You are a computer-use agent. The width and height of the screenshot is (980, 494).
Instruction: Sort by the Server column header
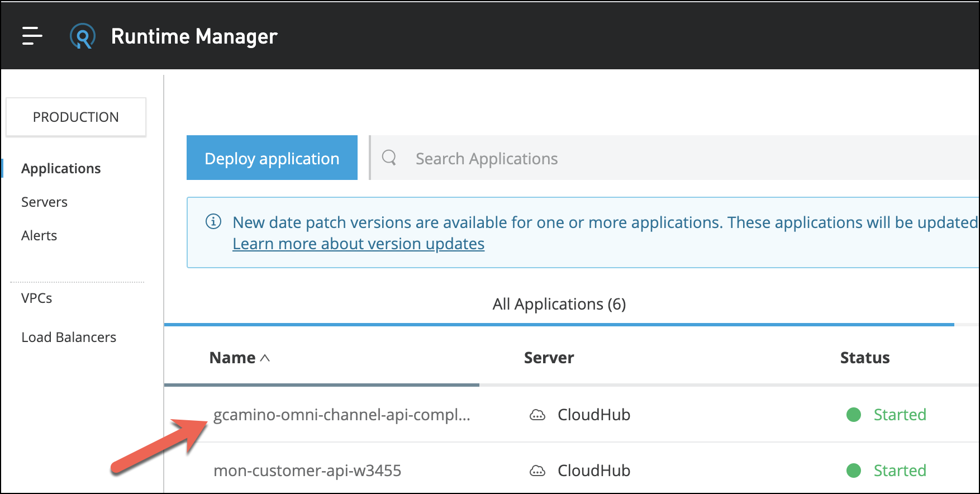coord(549,358)
